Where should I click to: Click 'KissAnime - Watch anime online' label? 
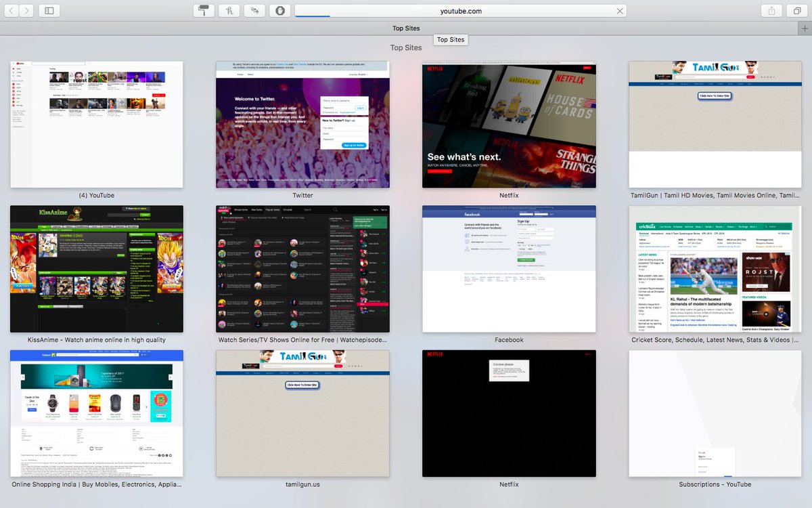click(97, 340)
